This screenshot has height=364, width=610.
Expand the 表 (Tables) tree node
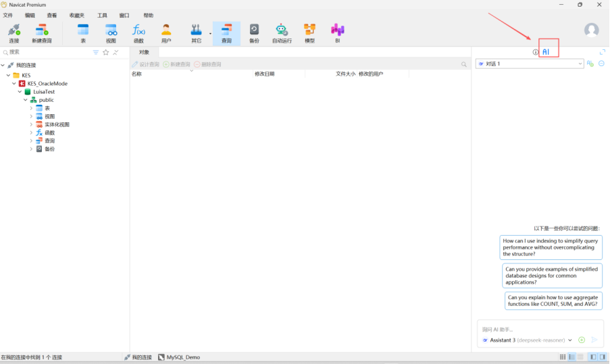pyautogui.click(x=31, y=108)
